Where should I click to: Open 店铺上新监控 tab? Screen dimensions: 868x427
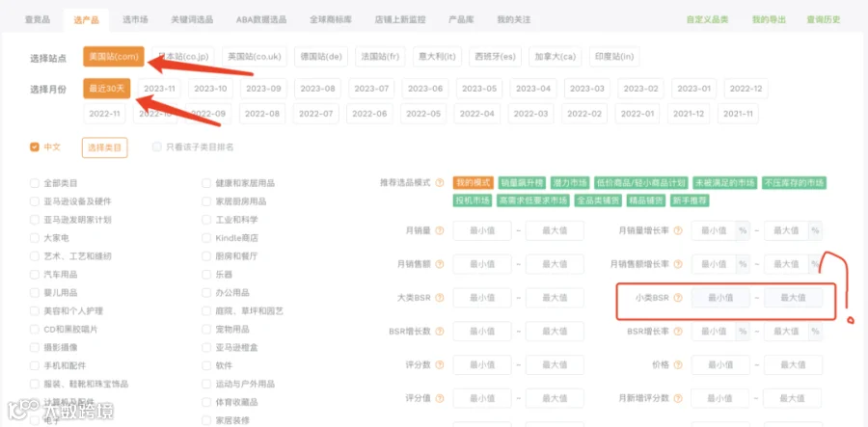tap(400, 20)
